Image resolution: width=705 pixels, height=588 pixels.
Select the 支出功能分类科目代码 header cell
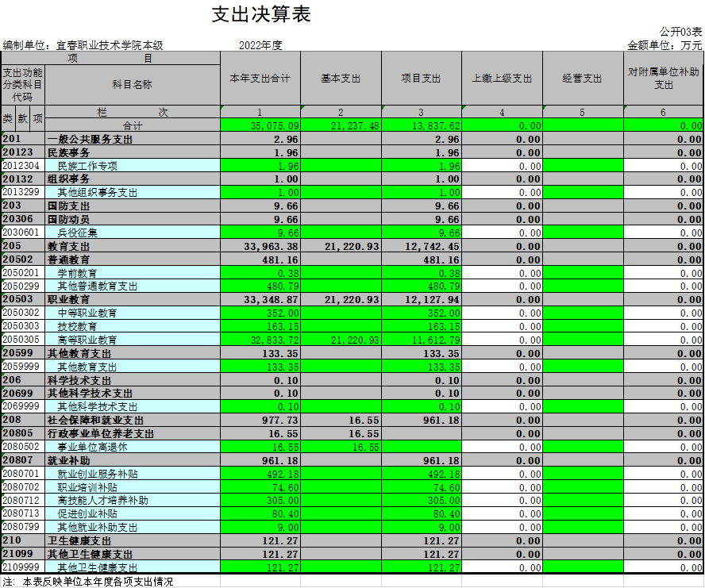(22, 84)
